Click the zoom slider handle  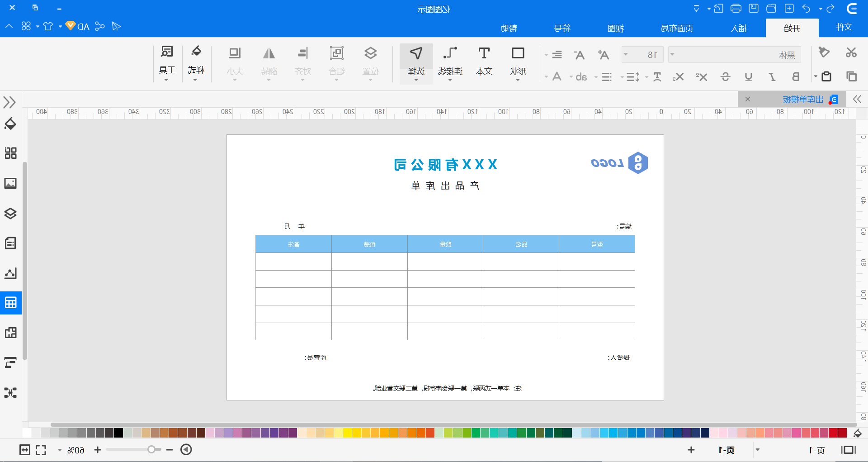coord(151,449)
